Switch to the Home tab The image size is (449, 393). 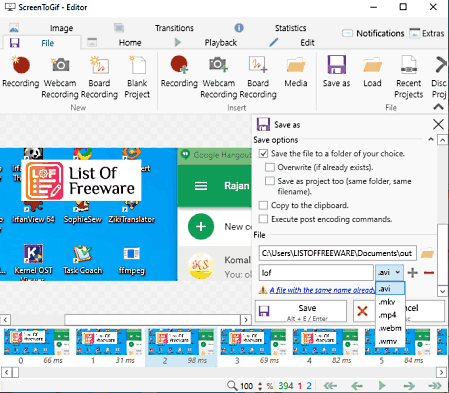[130, 43]
